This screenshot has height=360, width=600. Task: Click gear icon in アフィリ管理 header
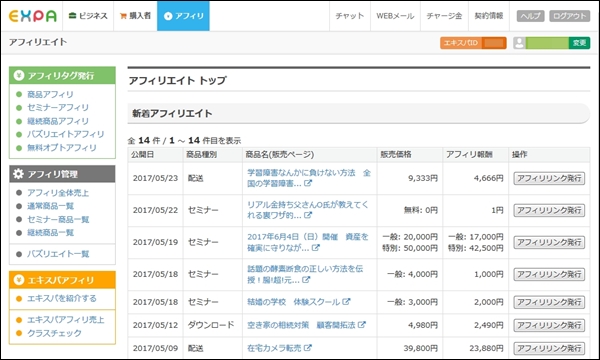coord(18,174)
